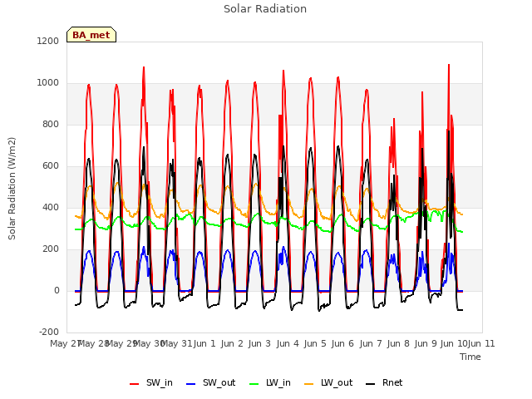Viewport: 532px width, 399px height.
Task: Click the 1200 y-axis tick label
Action: tap(48, 41)
